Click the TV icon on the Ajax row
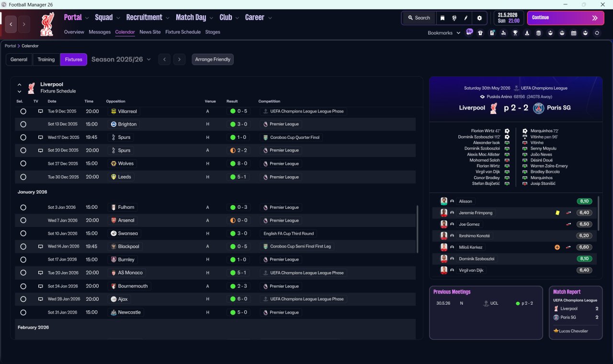The width and height of the screenshot is (613, 364). point(41,299)
